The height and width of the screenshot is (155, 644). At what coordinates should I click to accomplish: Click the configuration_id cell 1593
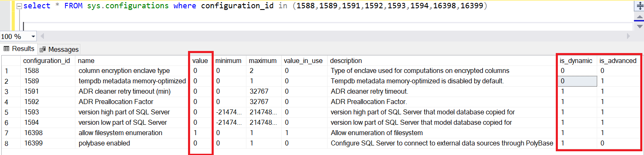(48, 112)
